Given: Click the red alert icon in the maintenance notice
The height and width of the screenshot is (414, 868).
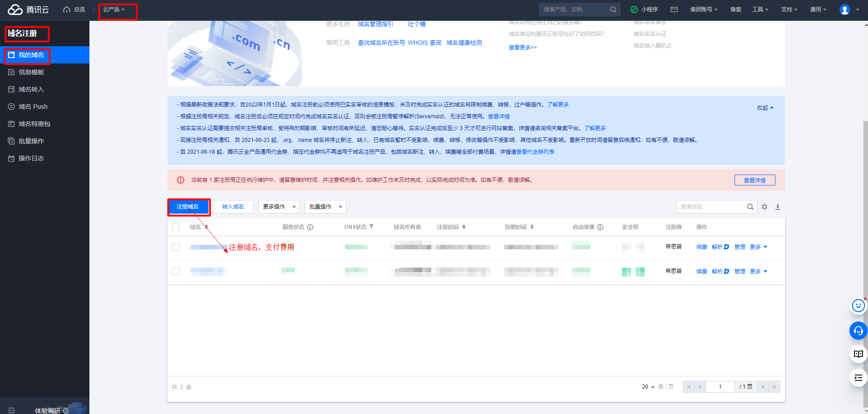Looking at the screenshot, I should click(181, 180).
